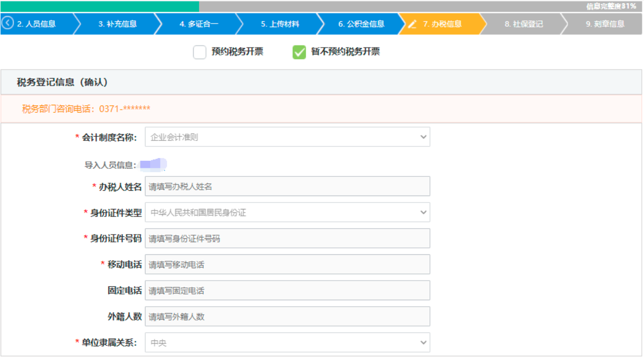Click the dropdown arrow of 身份证件类型
This screenshot has width=644, height=358.
422,212
